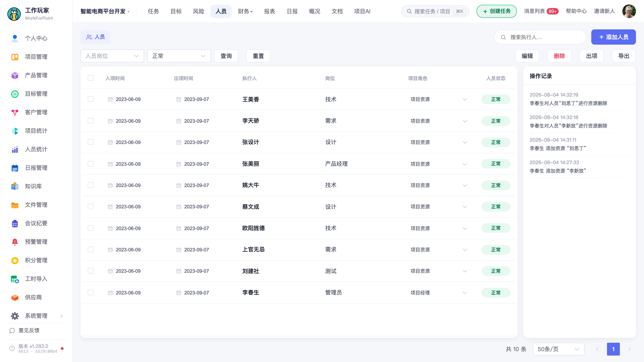Open the 正常 status filter dropdown

tap(179, 56)
